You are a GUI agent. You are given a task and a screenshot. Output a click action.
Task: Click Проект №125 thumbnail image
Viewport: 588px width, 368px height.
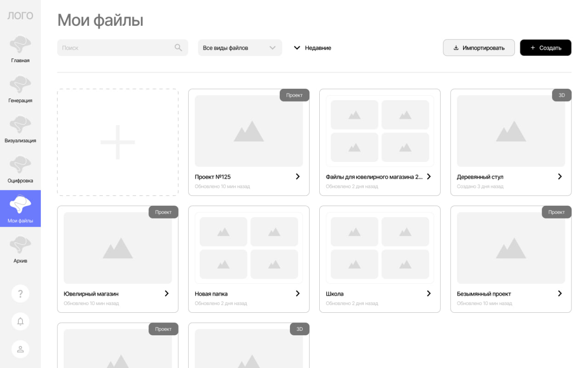pyautogui.click(x=249, y=131)
